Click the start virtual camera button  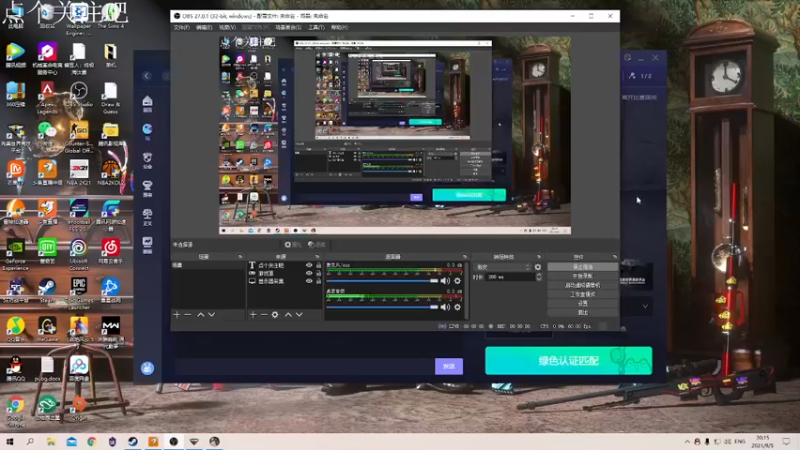click(x=583, y=285)
